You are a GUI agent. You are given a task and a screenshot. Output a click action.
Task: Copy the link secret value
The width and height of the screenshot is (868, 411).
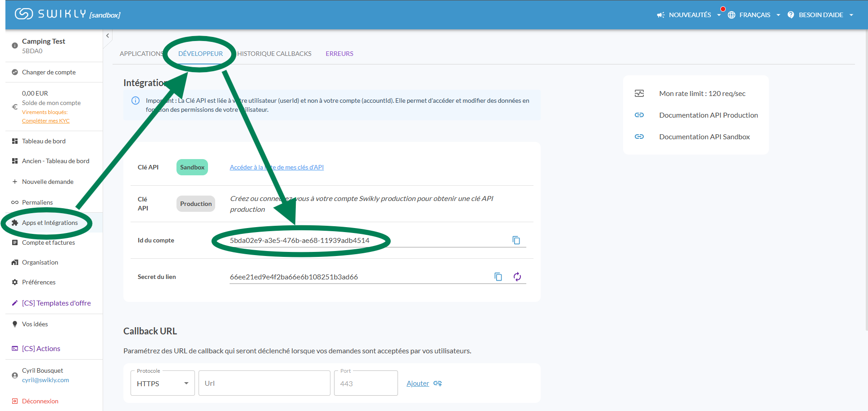click(x=498, y=277)
